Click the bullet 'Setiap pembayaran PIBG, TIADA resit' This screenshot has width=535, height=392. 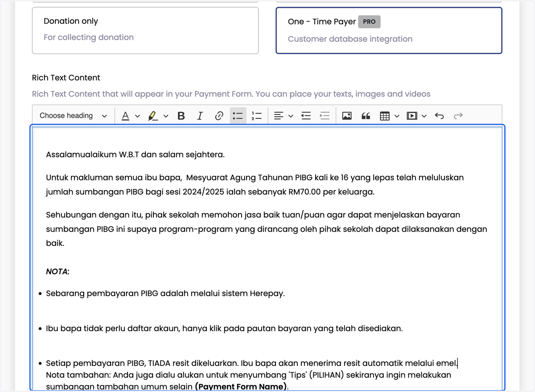[x=251, y=363]
